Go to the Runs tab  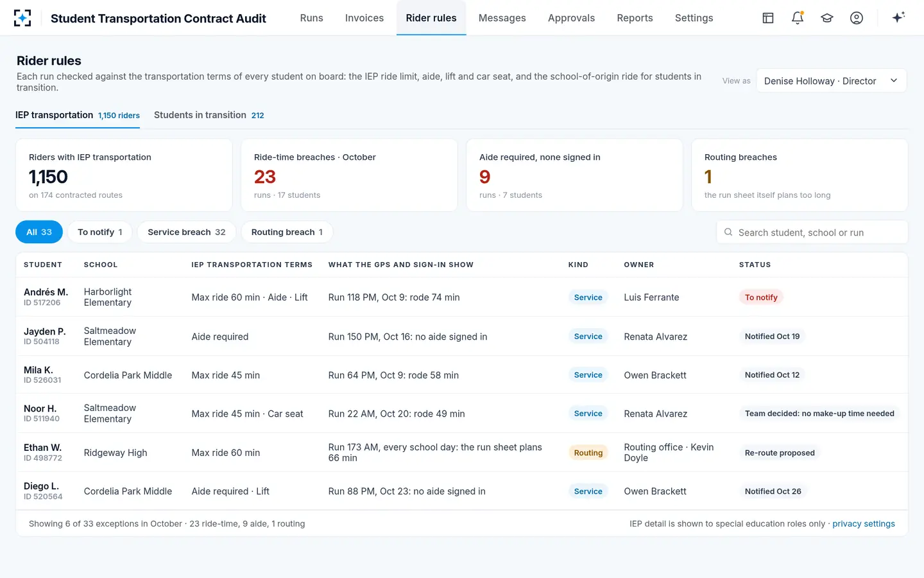pyautogui.click(x=312, y=18)
